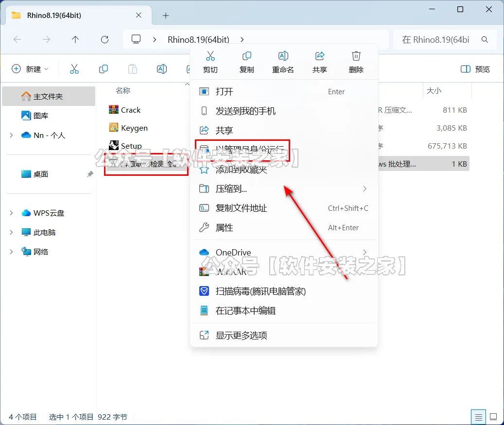This screenshot has width=504, height=425.
Task: Choose 打开 from the context menu
Action: (284, 91)
